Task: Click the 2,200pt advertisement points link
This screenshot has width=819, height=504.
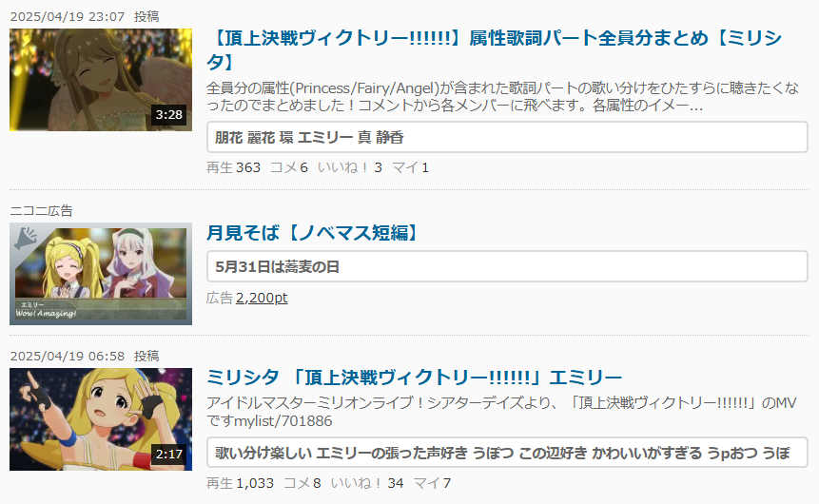Action: pyautogui.click(x=262, y=298)
